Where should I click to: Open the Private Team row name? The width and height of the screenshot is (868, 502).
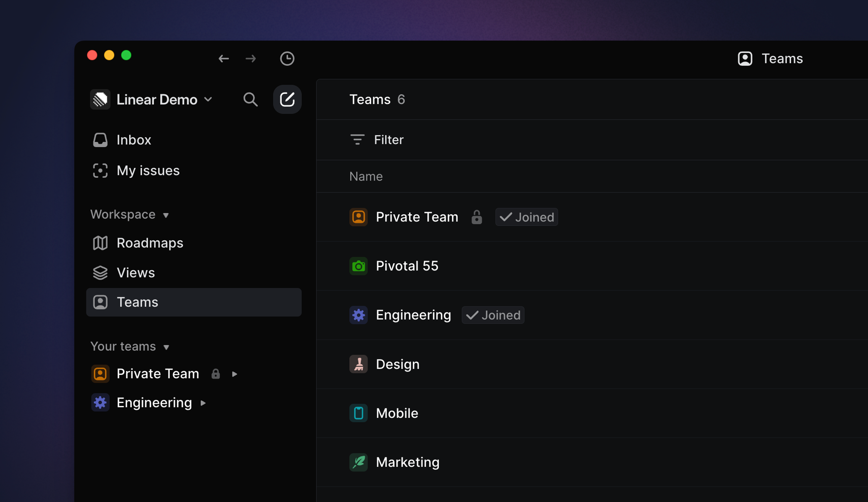(x=417, y=217)
